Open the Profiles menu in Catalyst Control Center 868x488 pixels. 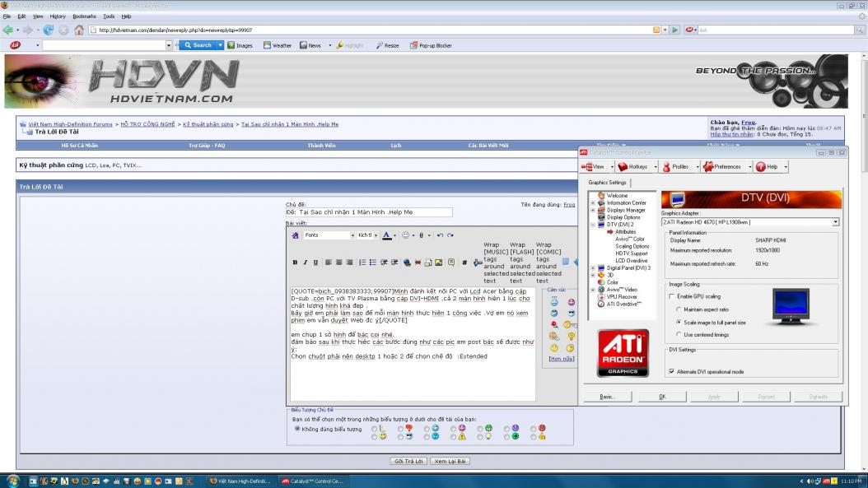pyautogui.click(x=680, y=166)
